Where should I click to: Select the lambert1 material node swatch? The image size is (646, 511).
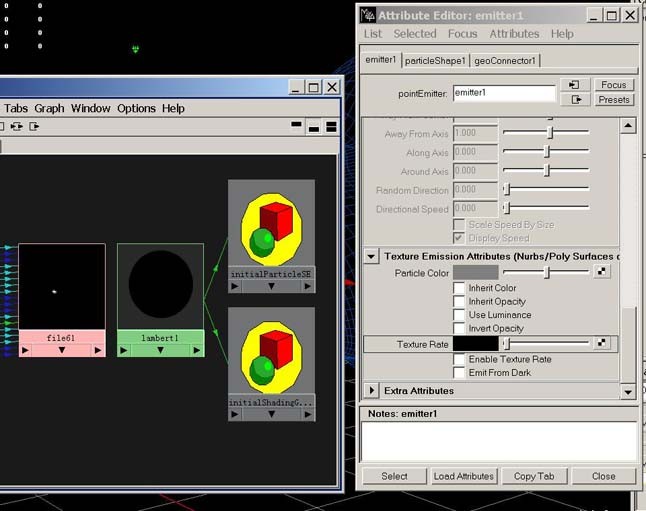tap(160, 286)
